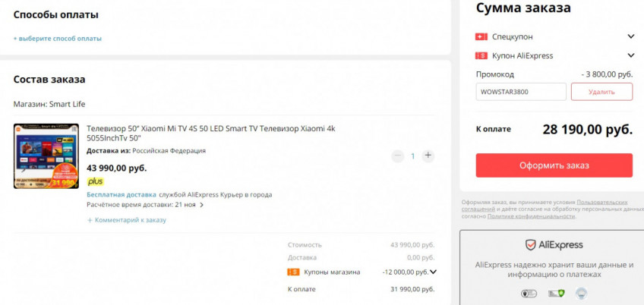
Task: Open the Xiaomi TV product thumbnail
Action: coord(46,156)
